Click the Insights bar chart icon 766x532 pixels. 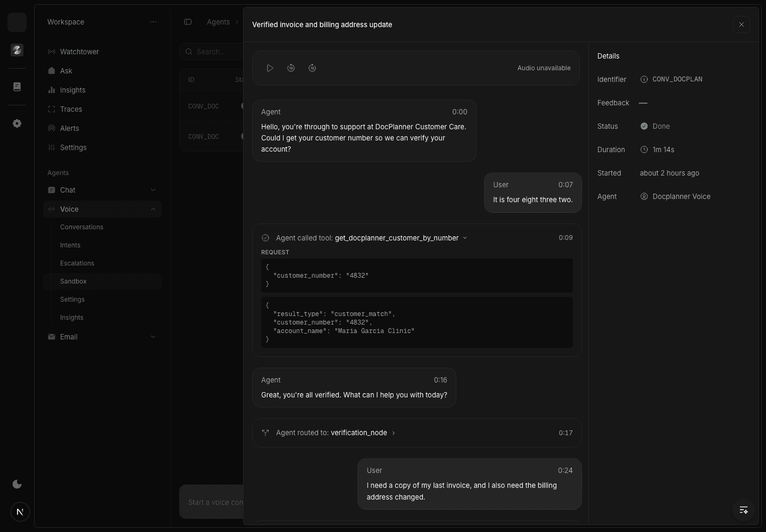52,90
